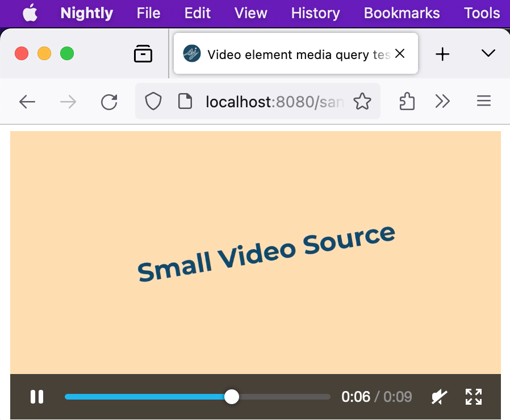Open the History menu
Viewport: 510px width, 420px height.
point(315,13)
